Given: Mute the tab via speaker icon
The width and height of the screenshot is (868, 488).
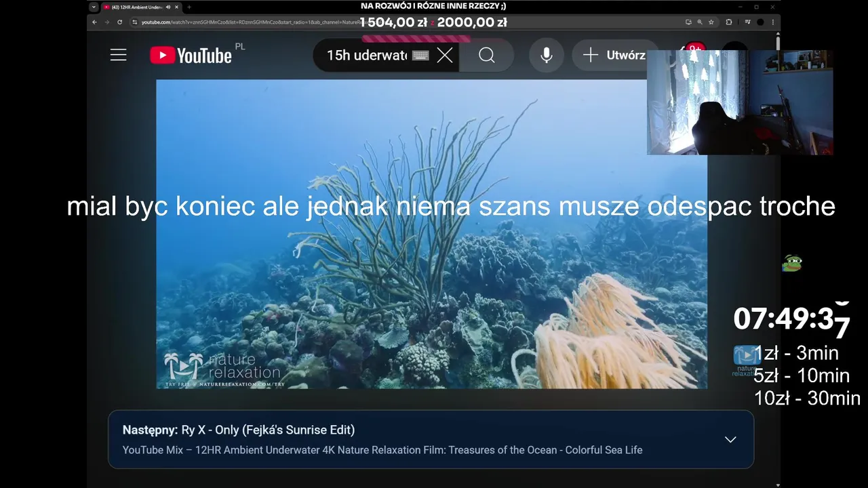Looking at the screenshot, I should 167,7.
